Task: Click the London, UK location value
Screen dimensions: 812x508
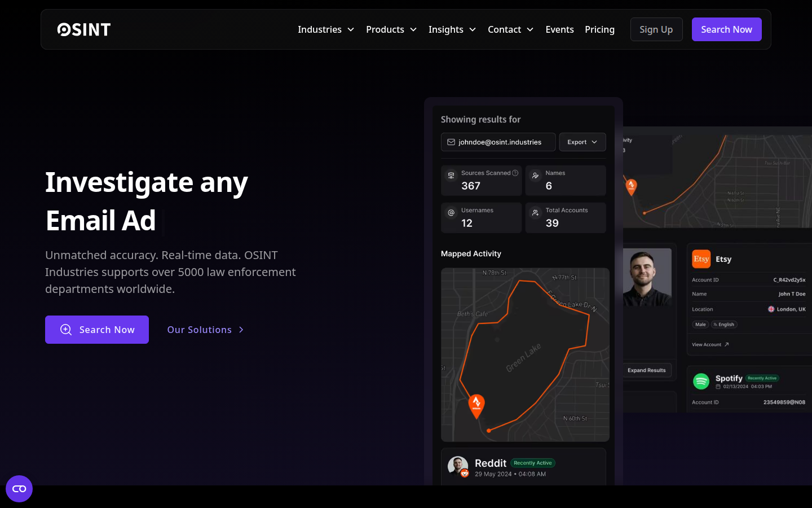Action: click(787, 309)
